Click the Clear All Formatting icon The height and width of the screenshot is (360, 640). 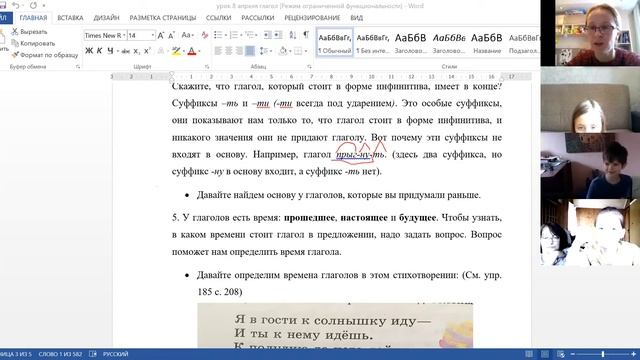coord(205,36)
